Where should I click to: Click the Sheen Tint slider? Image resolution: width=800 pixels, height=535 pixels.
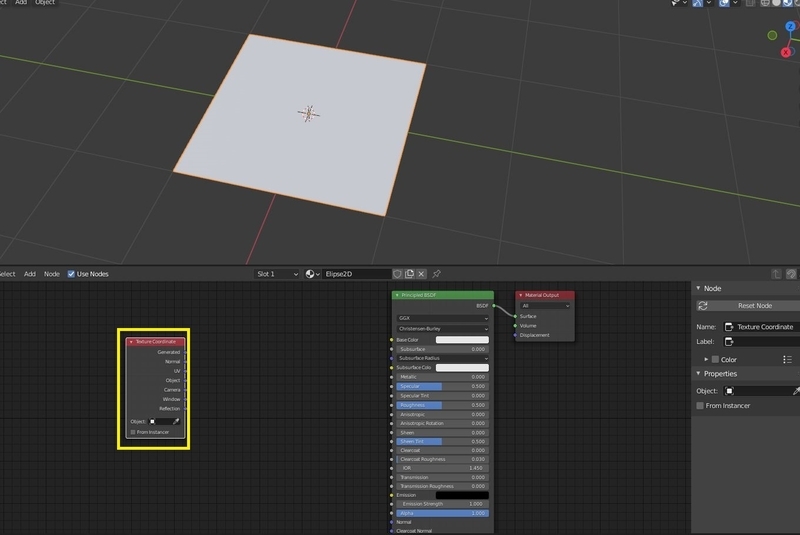click(x=443, y=441)
